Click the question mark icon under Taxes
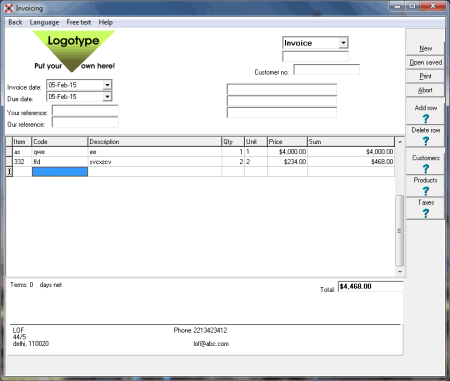 426,213
